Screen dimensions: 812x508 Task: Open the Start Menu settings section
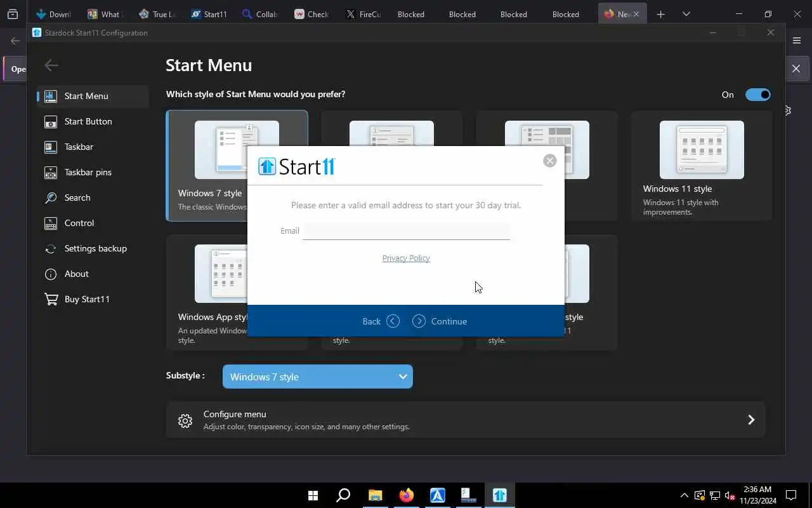(93, 96)
